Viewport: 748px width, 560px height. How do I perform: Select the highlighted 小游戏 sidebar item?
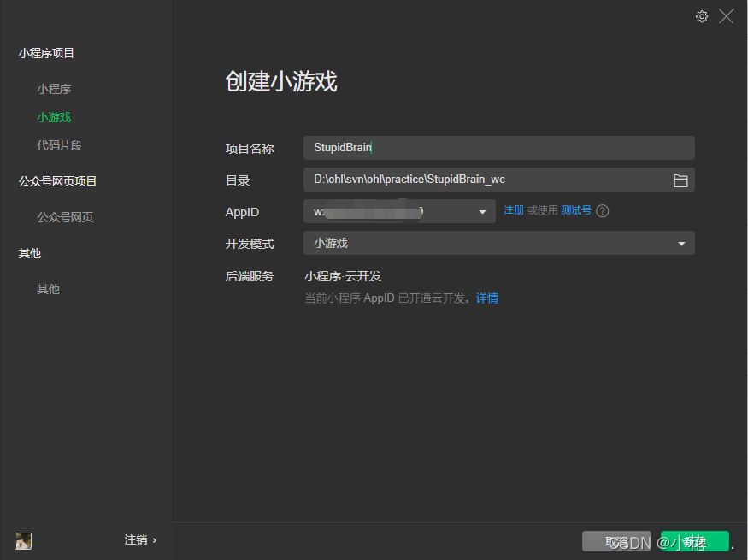pos(54,116)
